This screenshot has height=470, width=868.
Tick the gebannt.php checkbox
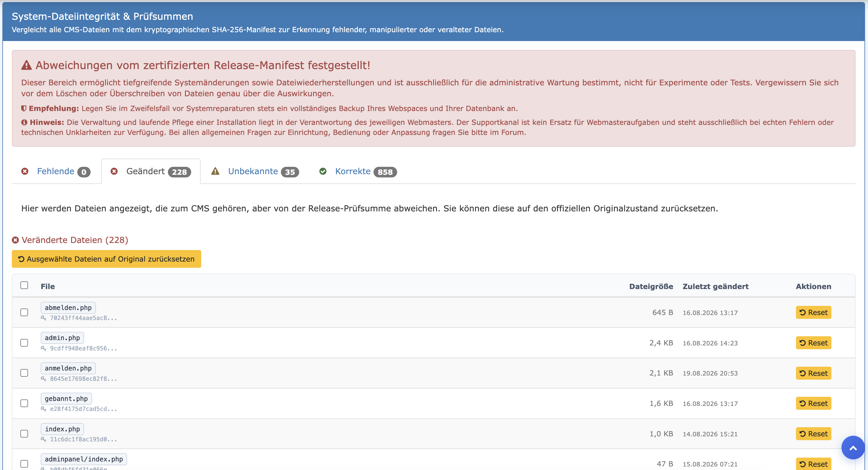coord(24,403)
